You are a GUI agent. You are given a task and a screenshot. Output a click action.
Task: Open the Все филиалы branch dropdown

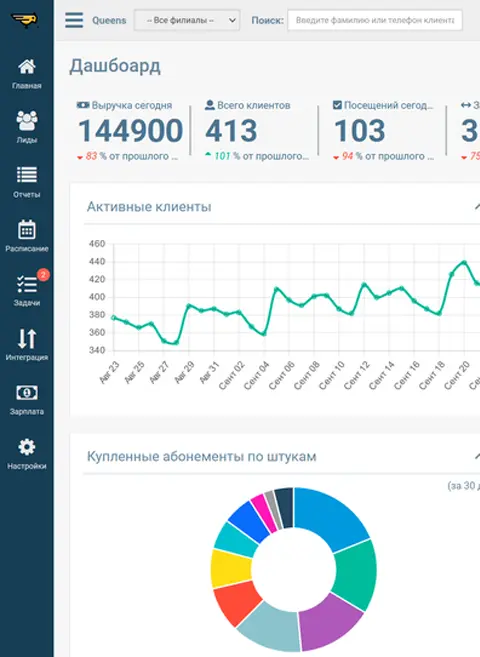(x=187, y=20)
